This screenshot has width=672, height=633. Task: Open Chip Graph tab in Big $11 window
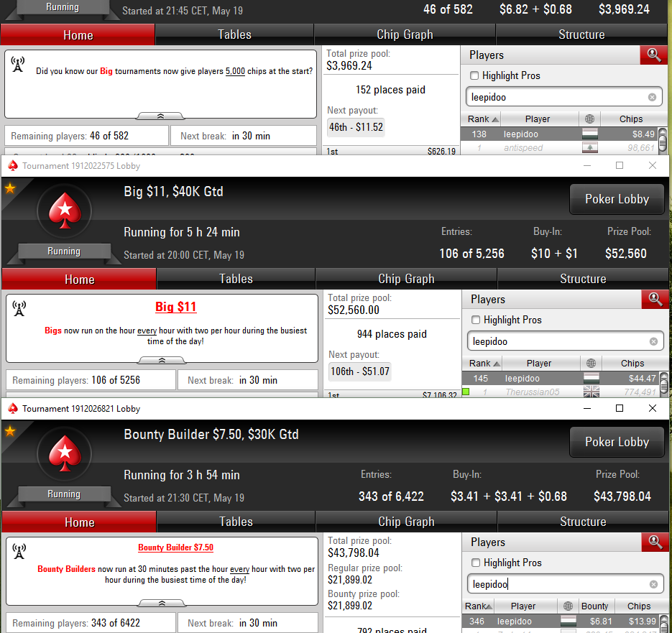[x=406, y=279]
